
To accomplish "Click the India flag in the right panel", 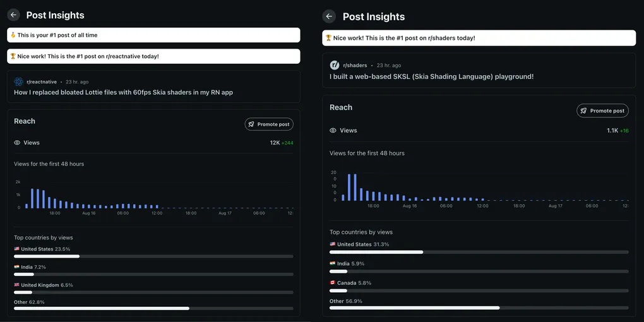I will [x=333, y=263].
